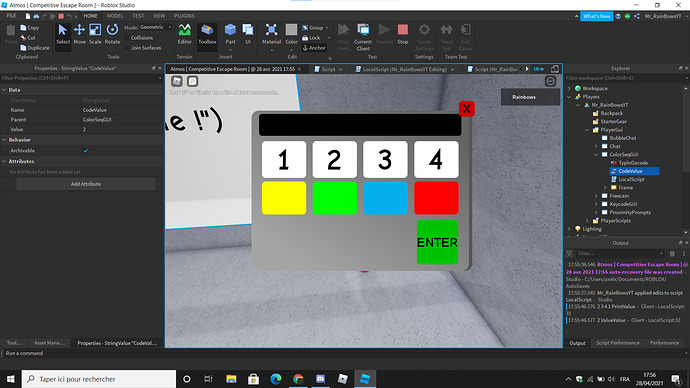This screenshot has width=690, height=388.
Task: Click the green ENTER keypad button
Action: tap(437, 242)
